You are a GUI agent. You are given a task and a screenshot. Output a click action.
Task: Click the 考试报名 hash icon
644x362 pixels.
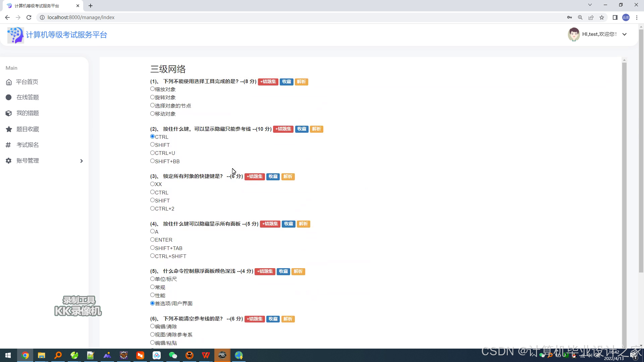pyautogui.click(x=9, y=145)
